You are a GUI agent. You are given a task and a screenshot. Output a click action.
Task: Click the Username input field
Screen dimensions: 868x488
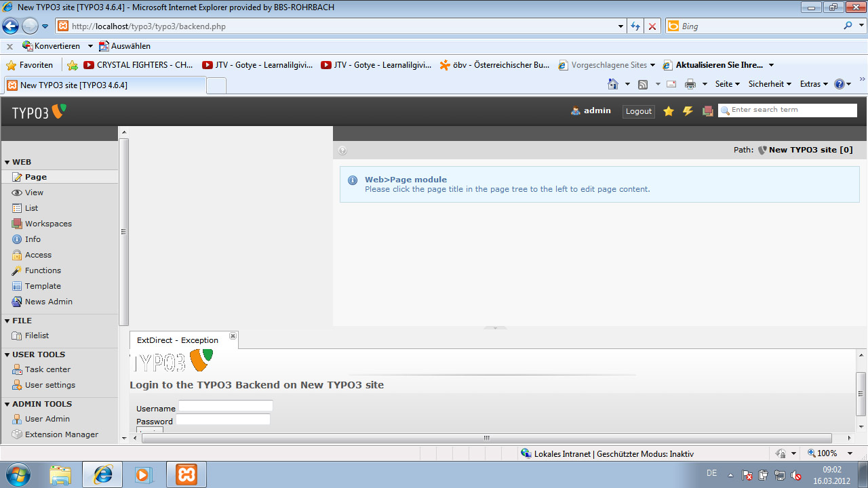[225, 406]
